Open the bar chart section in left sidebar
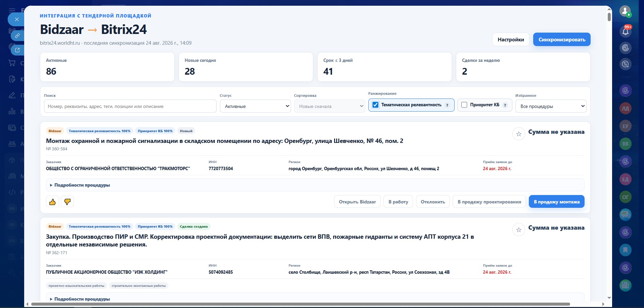This screenshot has width=644, height=308. pyautogui.click(x=12, y=111)
